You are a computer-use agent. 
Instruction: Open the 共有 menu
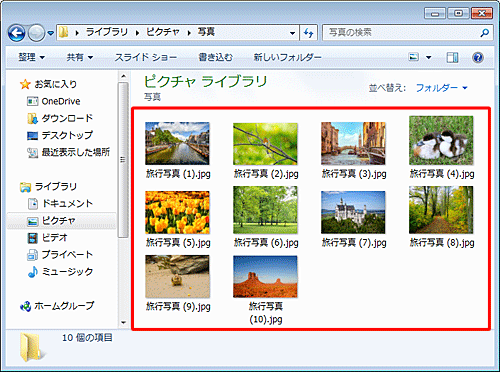click(80, 57)
